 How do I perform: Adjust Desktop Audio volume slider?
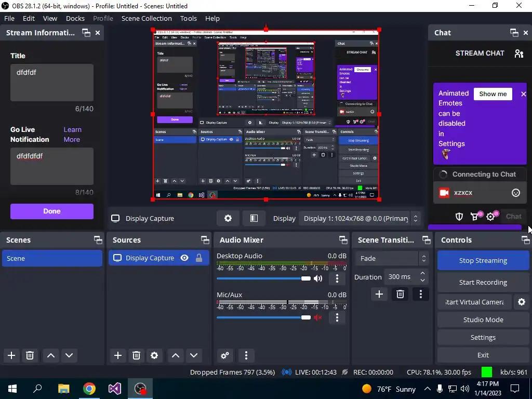263,278
